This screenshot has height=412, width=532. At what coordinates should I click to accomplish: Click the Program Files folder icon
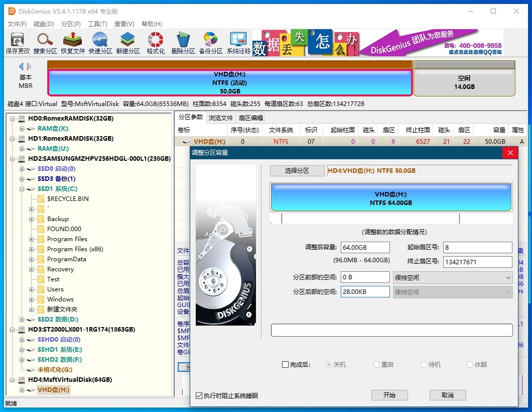[x=41, y=239]
